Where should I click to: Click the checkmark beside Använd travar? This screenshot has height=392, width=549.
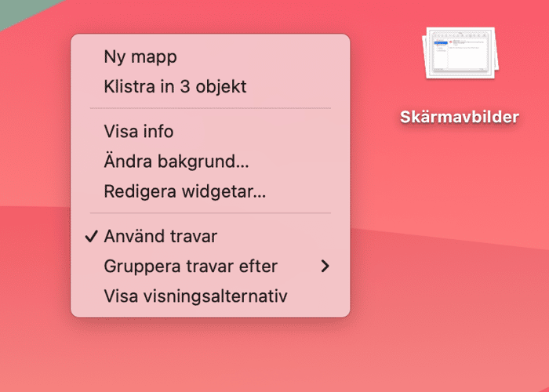[x=92, y=236]
